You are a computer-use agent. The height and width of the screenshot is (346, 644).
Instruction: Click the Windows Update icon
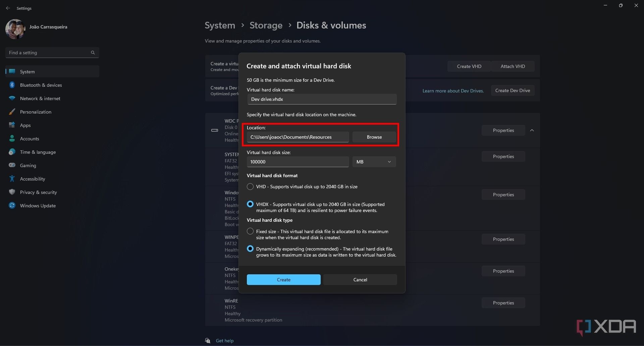(12, 206)
